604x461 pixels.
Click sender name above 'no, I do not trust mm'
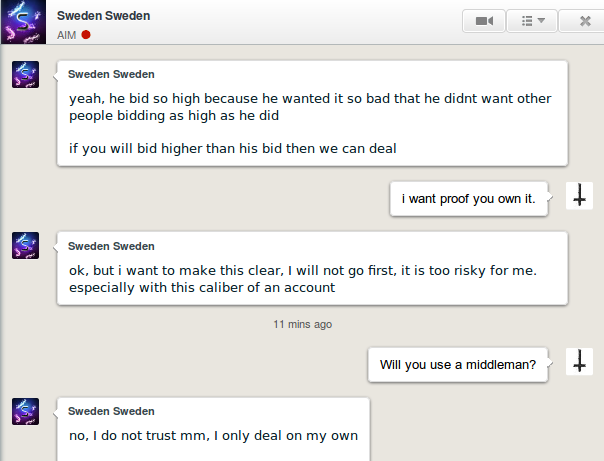pos(111,411)
